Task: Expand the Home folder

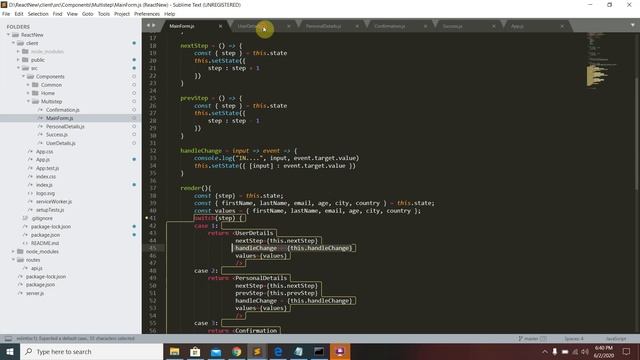Action: tap(28, 93)
